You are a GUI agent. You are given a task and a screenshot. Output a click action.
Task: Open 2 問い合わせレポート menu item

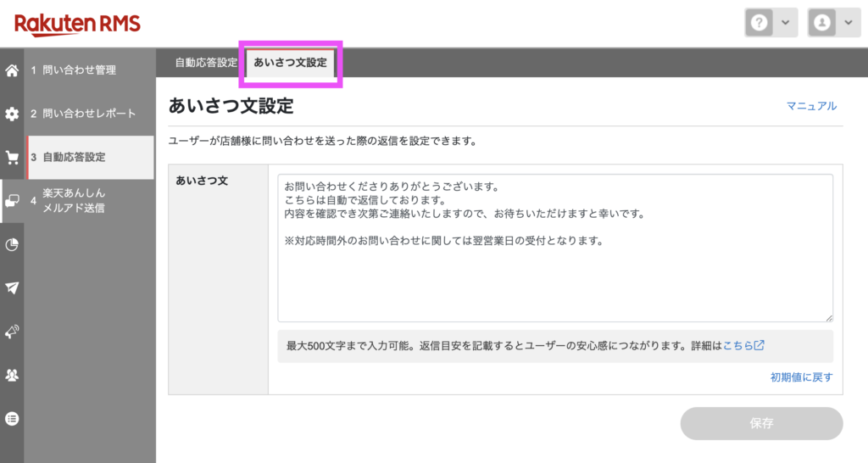tap(88, 114)
